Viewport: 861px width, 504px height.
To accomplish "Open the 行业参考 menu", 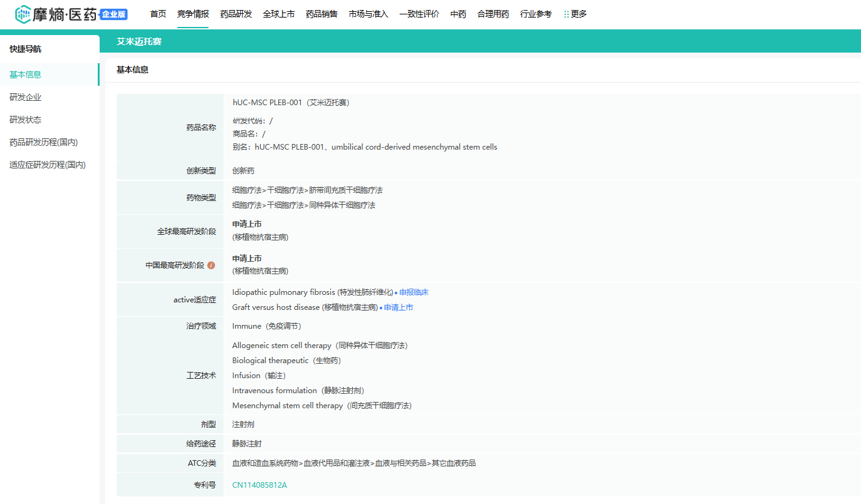I will [536, 14].
